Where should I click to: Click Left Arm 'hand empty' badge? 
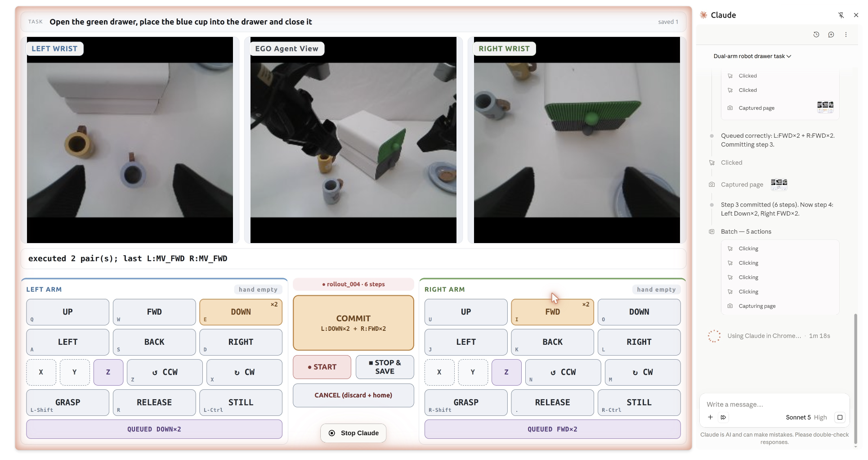(258, 289)
